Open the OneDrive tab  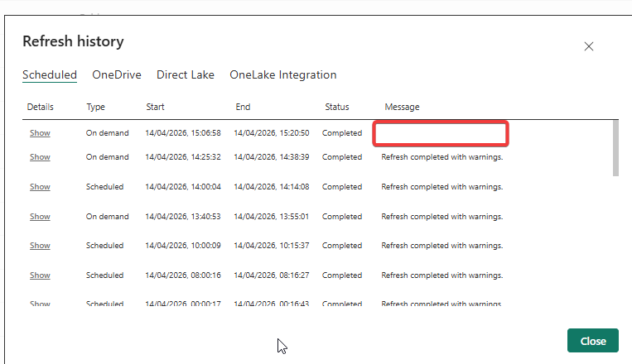click(x=117, y=75)
